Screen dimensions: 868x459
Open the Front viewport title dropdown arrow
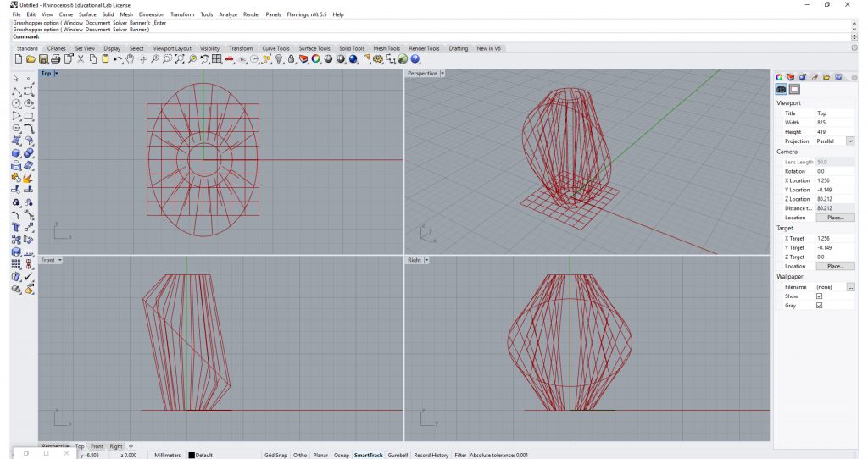[60, 260]
